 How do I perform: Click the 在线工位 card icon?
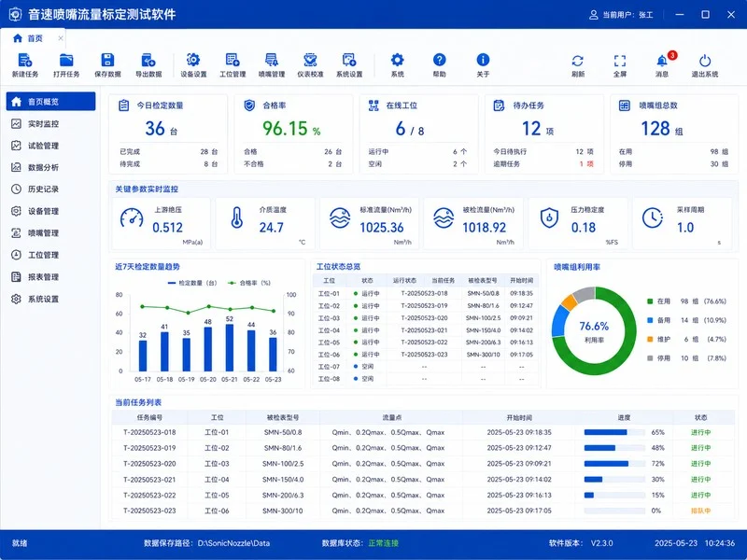pyautogui.click(x=373, y=105)
